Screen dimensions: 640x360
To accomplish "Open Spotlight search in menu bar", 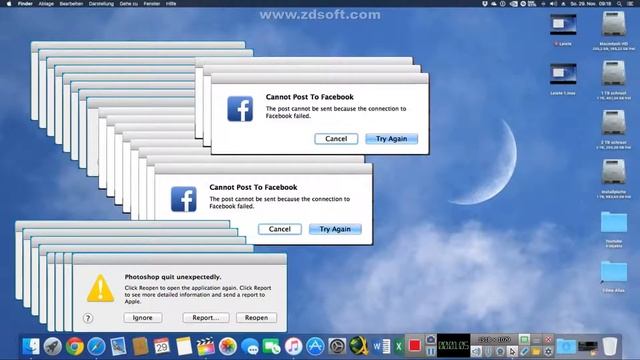I will point(619,4).
